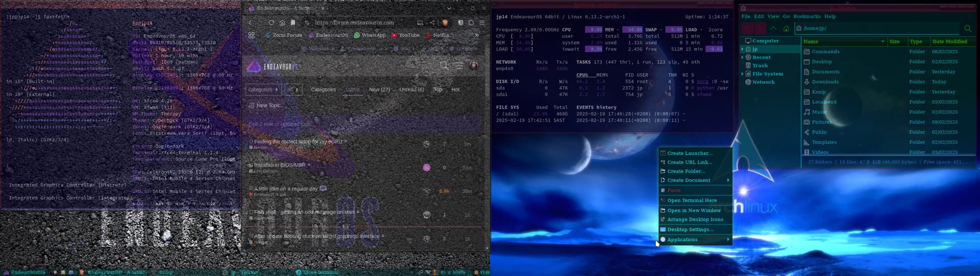Click the browser back arrow
Screen dimensions: 980x276
coord(250,22)
